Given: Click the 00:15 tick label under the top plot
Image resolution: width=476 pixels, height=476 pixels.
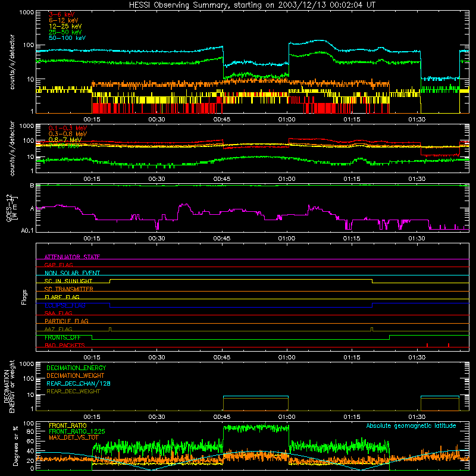Looking at the screenshot, I should pos(92,120).
